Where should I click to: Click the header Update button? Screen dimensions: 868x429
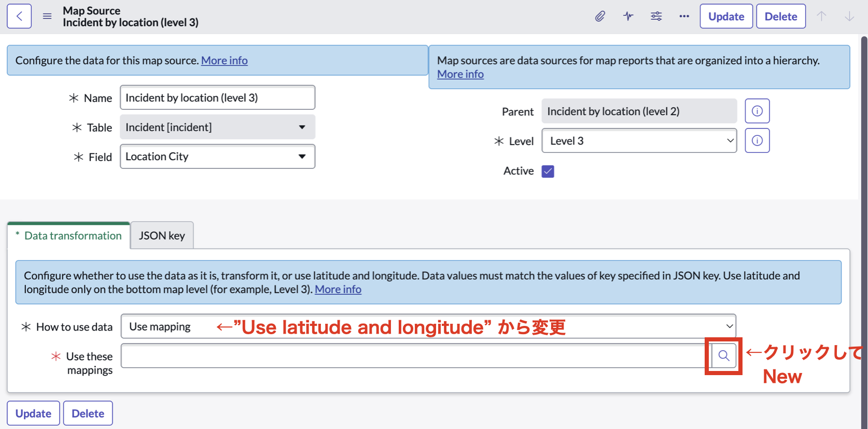point(726,16)
